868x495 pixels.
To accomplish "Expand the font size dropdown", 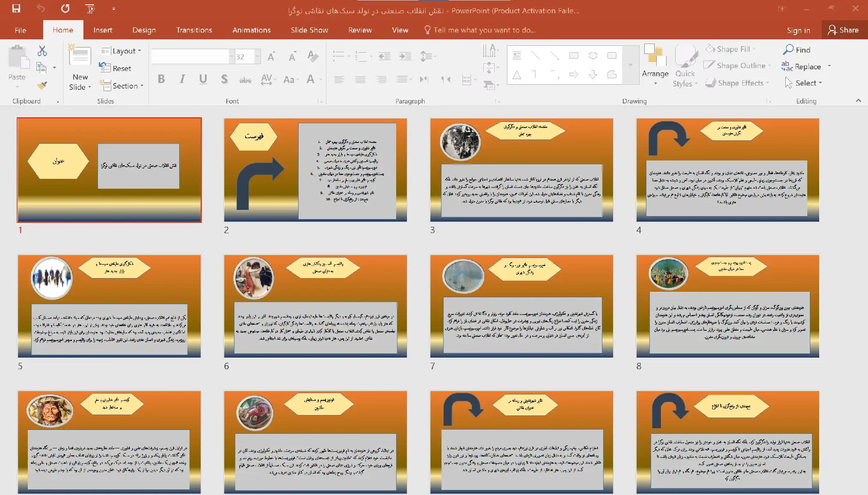I will 257,56.
